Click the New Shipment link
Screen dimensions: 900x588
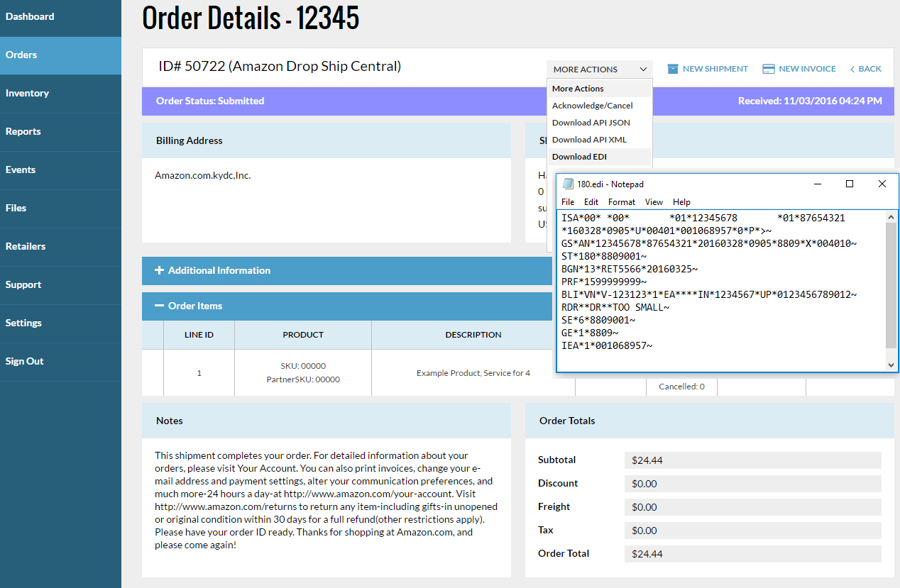point(708,69)
